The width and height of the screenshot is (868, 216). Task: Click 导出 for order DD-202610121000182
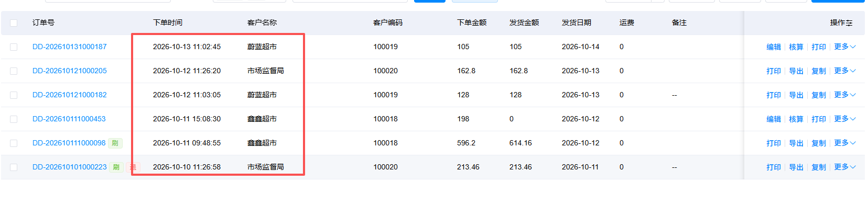coord(796,95)
